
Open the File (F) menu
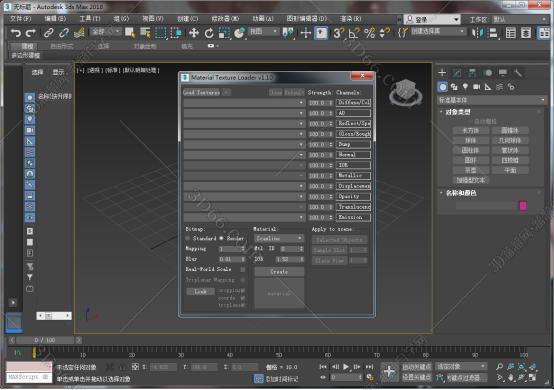[21, 19]
